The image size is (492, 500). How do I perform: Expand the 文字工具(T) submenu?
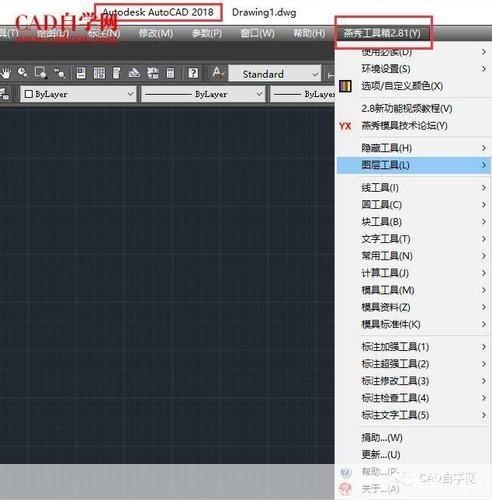click(x=413, y=239)
